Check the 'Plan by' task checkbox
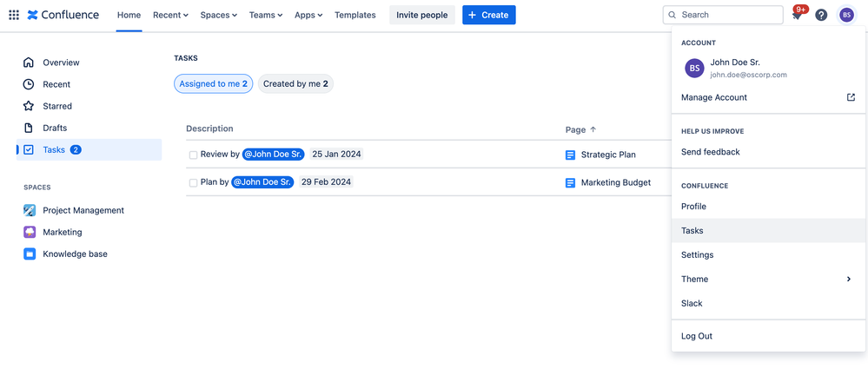Viewport: 868px width, 369px height. tap(193, 182)
